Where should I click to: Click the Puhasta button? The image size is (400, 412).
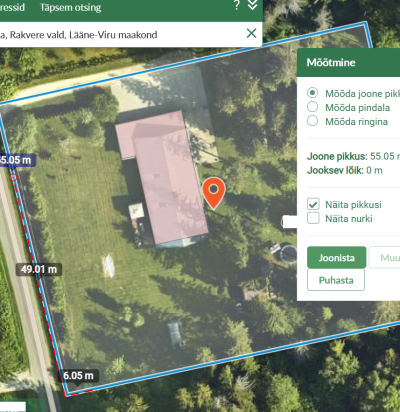click(x=336, y=280)
